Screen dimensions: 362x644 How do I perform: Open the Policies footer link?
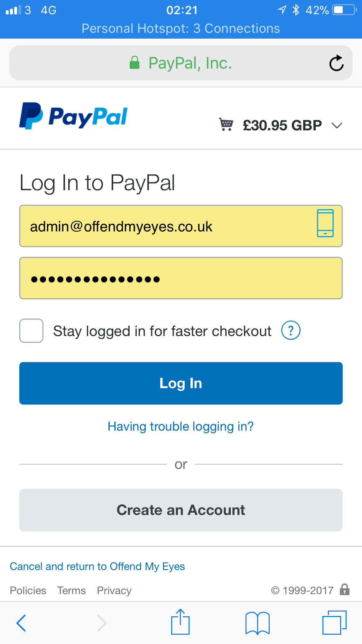[28, 591]
